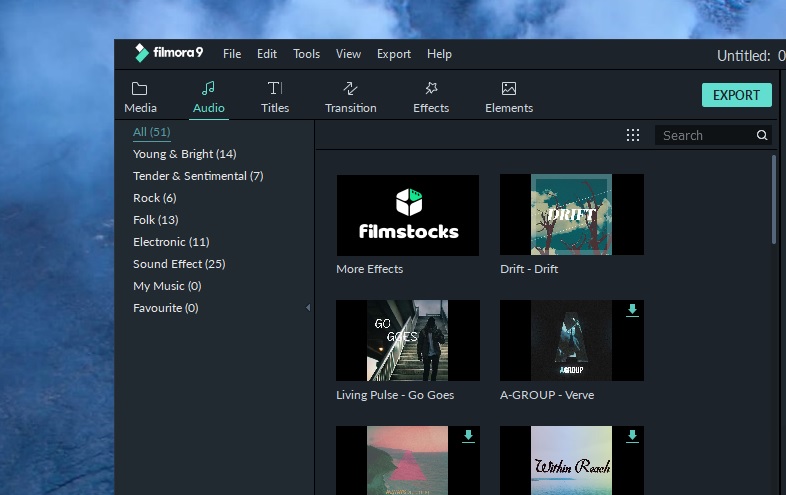Select the A-GROUP - Verve thumbnail
Viewport: 786px width, 495px height.
(x=571, y=341)
